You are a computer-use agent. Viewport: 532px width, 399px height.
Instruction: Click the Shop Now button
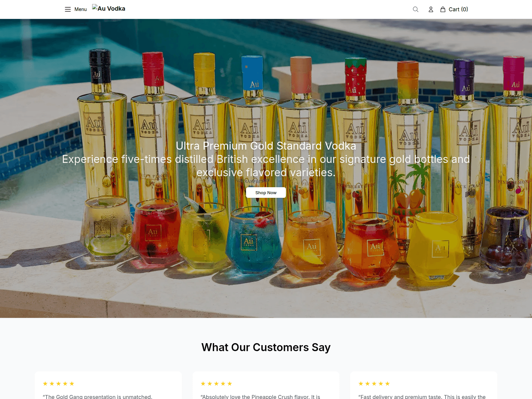click(x=266, y=193)
